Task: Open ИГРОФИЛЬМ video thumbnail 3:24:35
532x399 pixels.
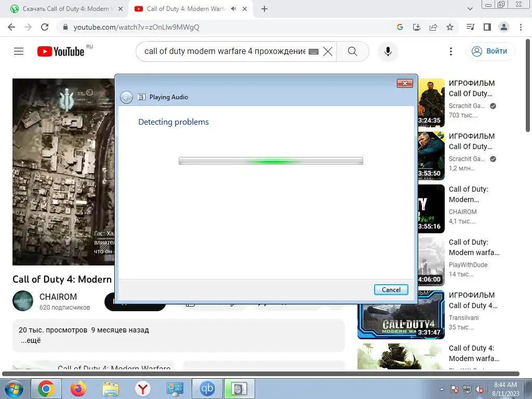Action: [x=431, y=103]
